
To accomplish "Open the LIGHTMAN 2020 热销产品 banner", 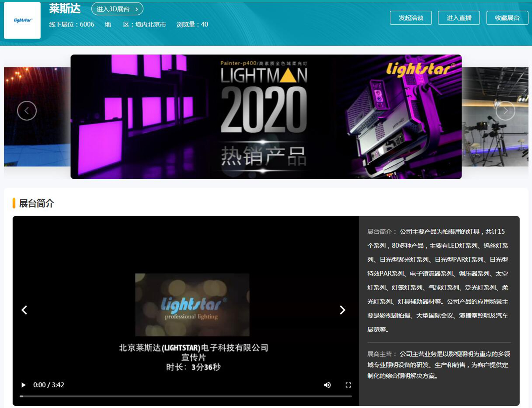I will 266,117.
